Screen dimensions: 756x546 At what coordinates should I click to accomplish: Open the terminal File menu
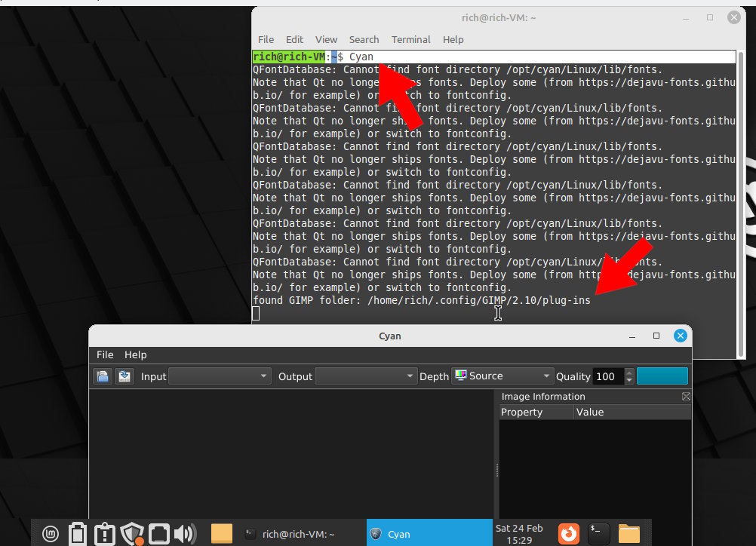[x=266, y=39]
